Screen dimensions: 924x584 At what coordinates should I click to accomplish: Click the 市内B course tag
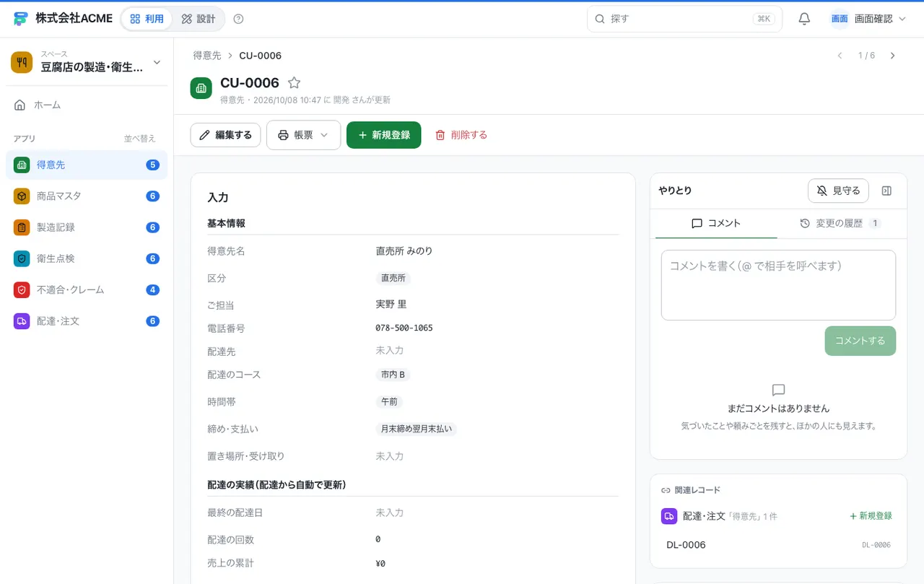[x=393, y=375]
